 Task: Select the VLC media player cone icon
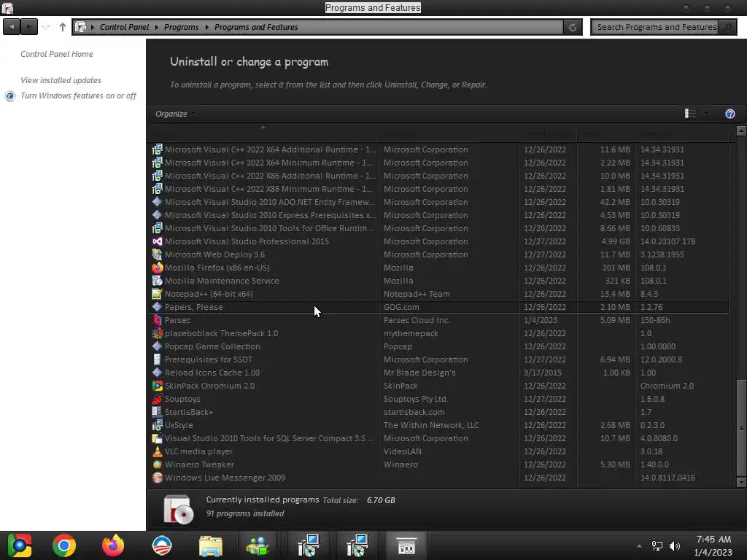158,451
